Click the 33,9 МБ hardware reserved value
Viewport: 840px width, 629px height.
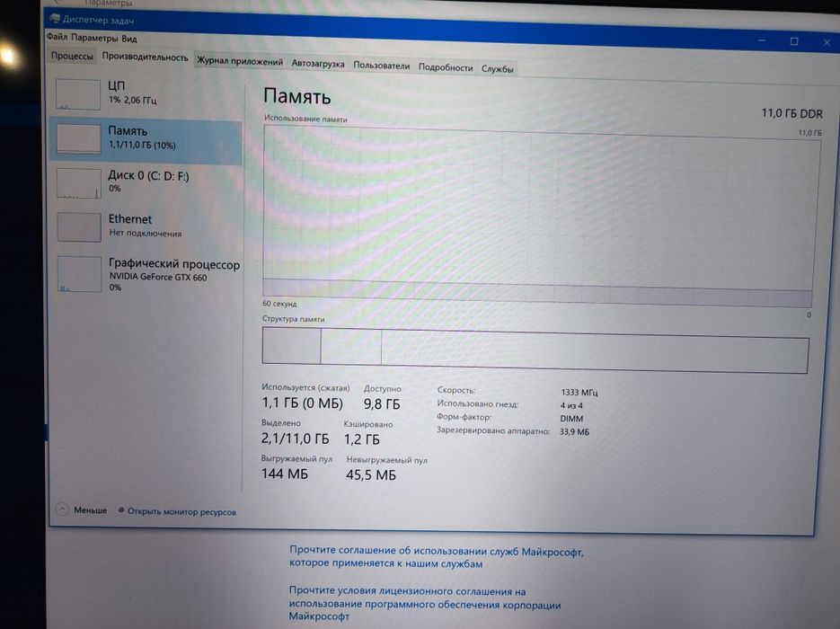(x=574, y=431)
